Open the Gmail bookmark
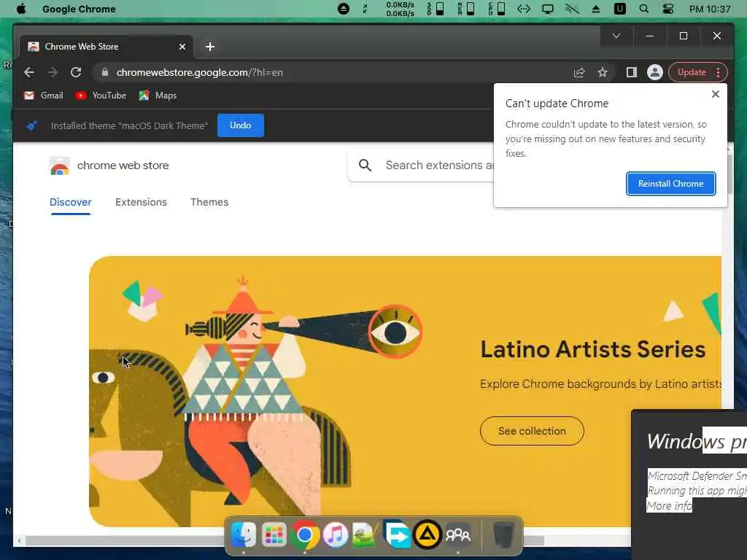The height and width of the screenshot is (560, 747). (x=43, y=96)
